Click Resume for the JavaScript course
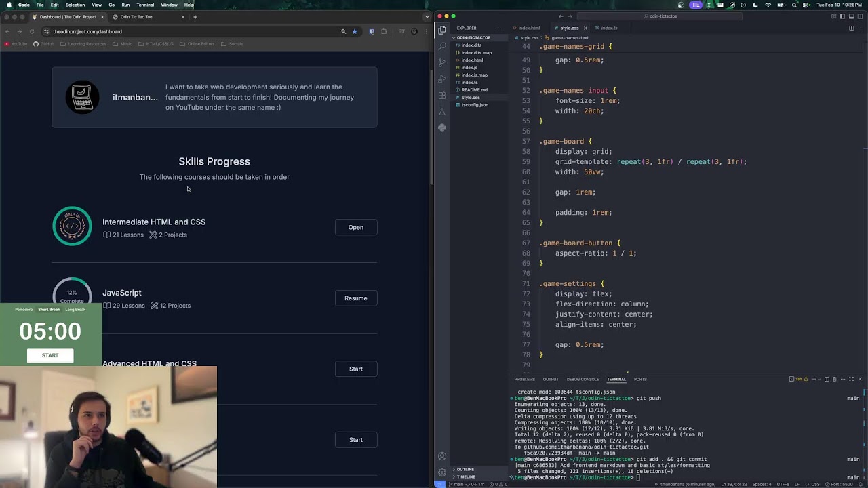 pos(356,298)
